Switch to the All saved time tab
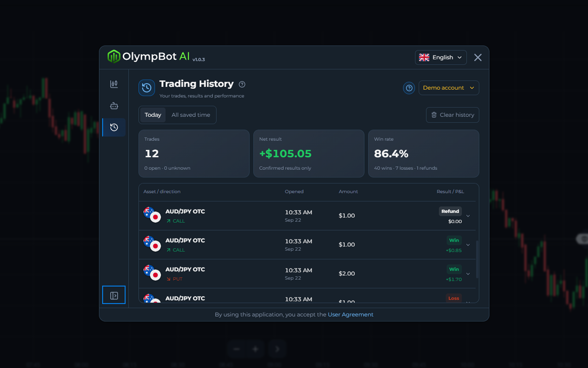Image resolution: width=588 pixels, height=368 pixels. pos(191,115)
